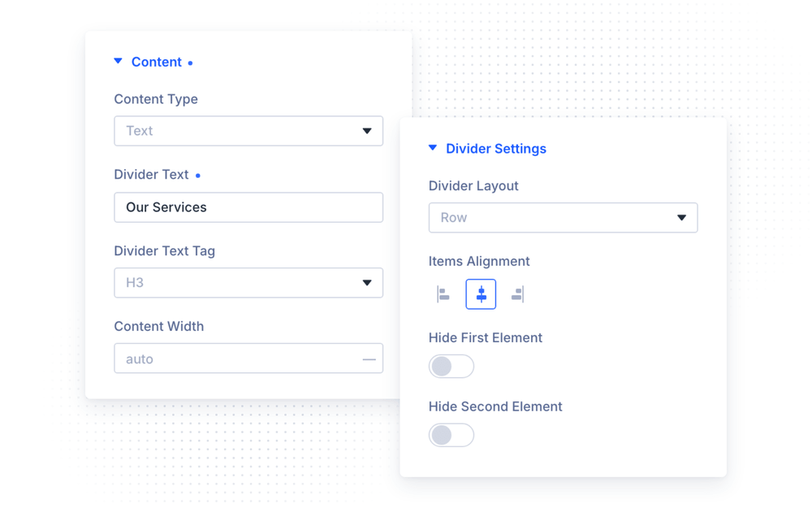Click the Content section title
Screen dimensions: 812x508
point(157,63)
